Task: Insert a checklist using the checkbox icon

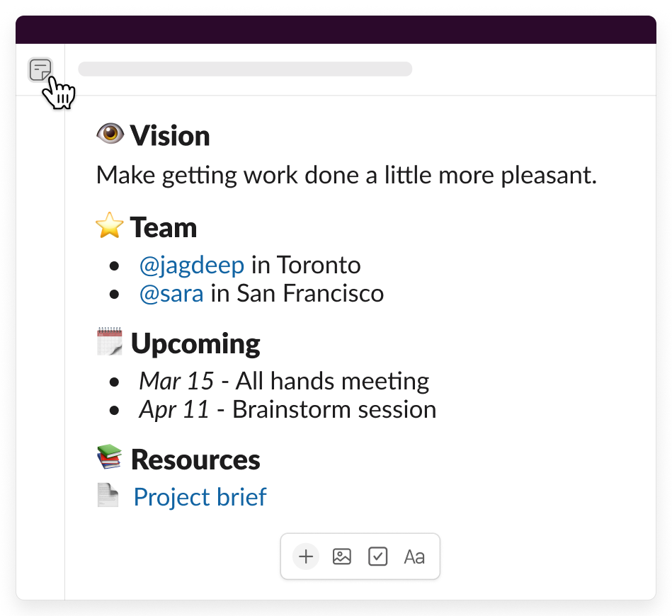Action: tap(378, 557)
